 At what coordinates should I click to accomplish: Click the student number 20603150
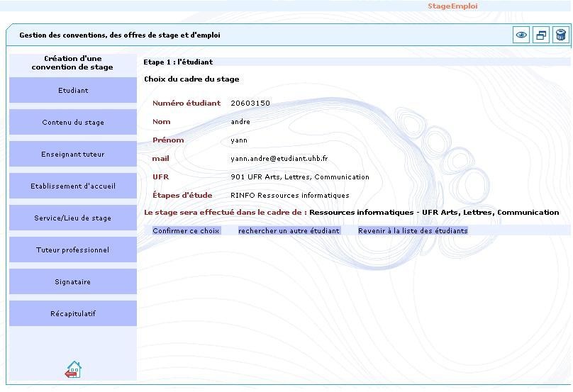(x=250, y=103)
